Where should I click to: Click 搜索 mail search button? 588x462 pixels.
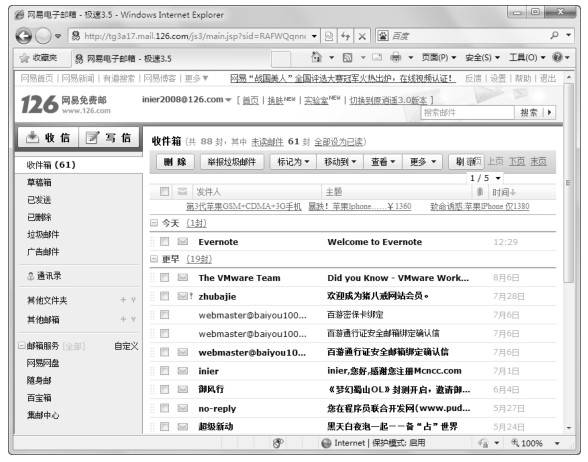[x=529, y=112]
